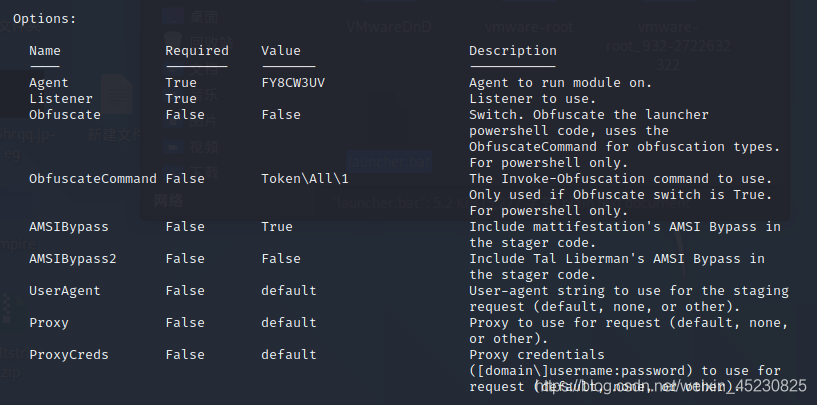
Task: Click Required 'False' in the UserAgent row
Action: coord(185,290)
